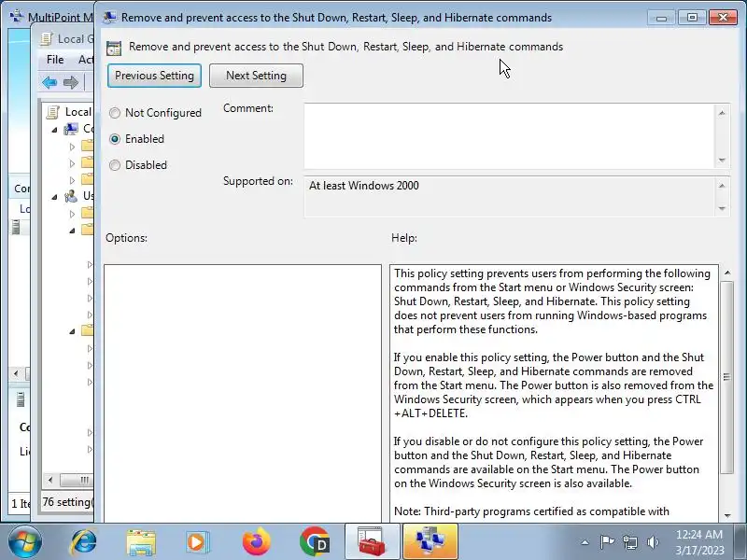Click Supported on box down arrow
Viewport: 747px width, 560px height.
tap(722, 208)
